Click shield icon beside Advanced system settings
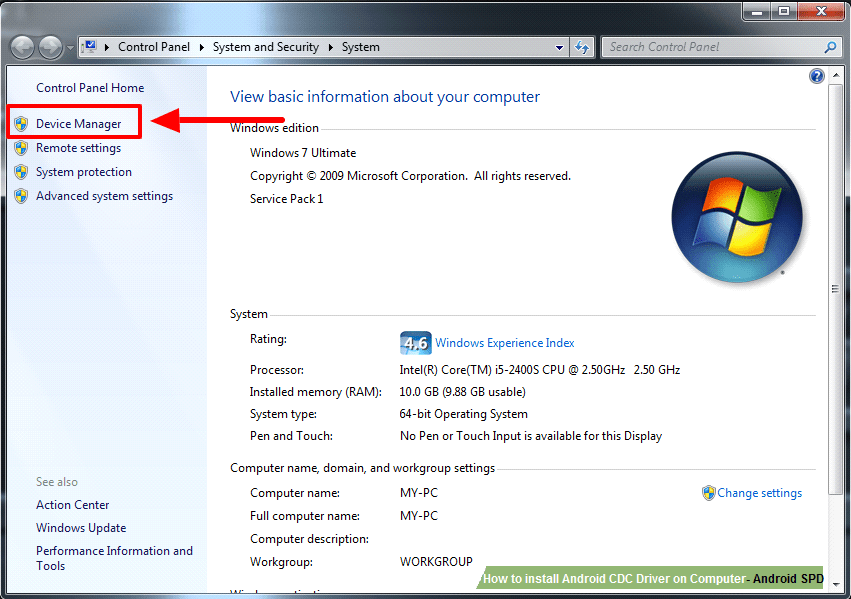This screenshot has height=599, width=851. tap(21, 195)
